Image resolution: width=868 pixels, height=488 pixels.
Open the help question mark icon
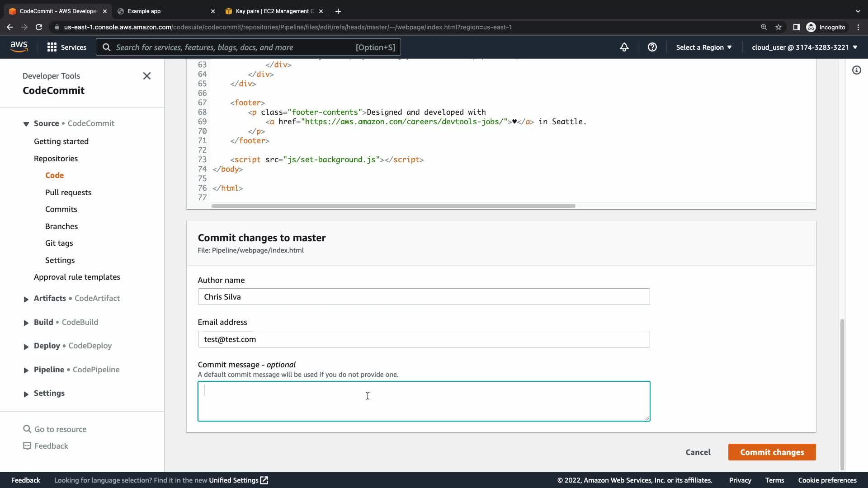[x=652, y=47]
